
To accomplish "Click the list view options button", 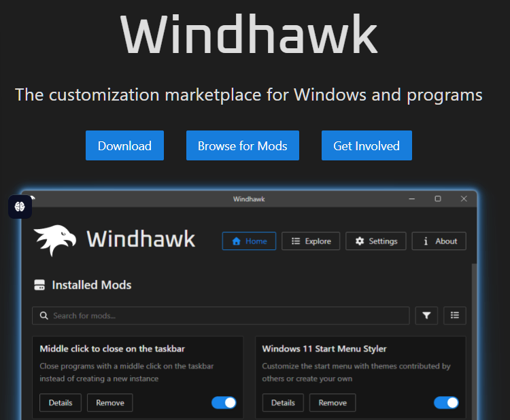I will tap(455, 315).
